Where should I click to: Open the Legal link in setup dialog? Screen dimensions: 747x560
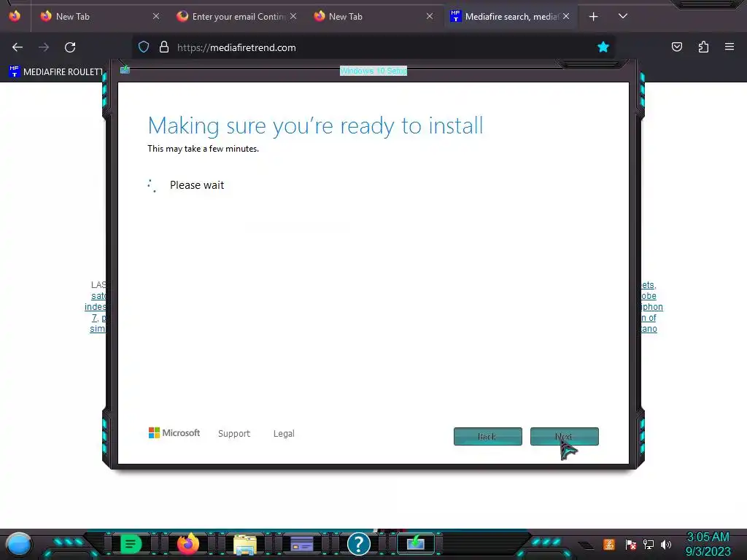(x=284, y=433)
